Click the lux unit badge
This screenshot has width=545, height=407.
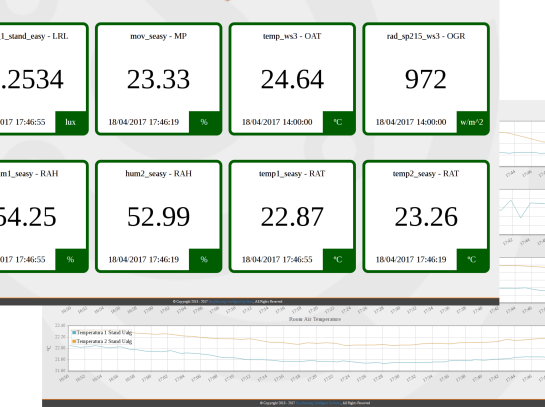(x=71, y=122)
